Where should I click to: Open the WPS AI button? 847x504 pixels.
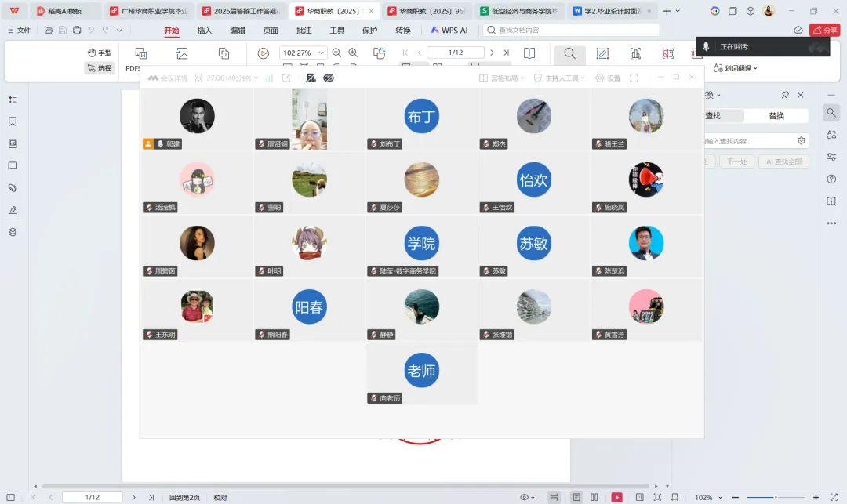(x=449, y=31)
